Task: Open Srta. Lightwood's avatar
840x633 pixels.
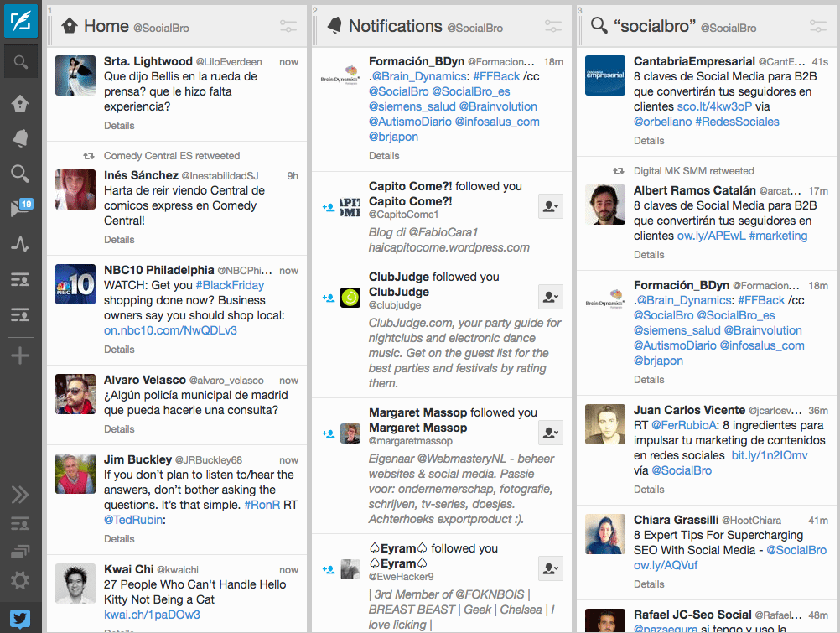Action: point(75,75)
